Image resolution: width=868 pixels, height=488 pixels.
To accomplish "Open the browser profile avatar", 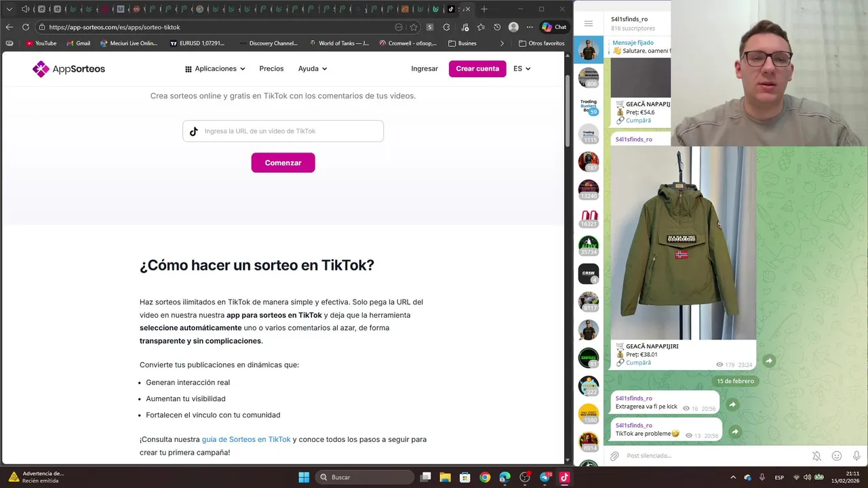I will 513,27.
